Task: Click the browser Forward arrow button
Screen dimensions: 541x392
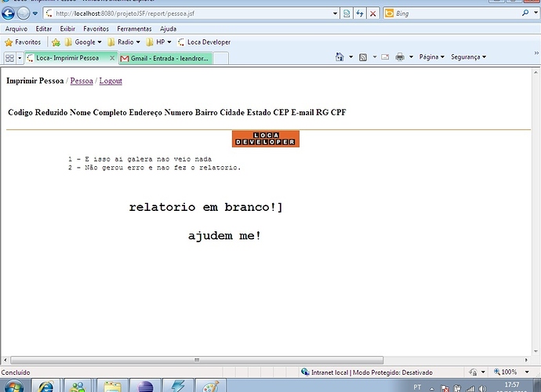Action: coord(24,13)
